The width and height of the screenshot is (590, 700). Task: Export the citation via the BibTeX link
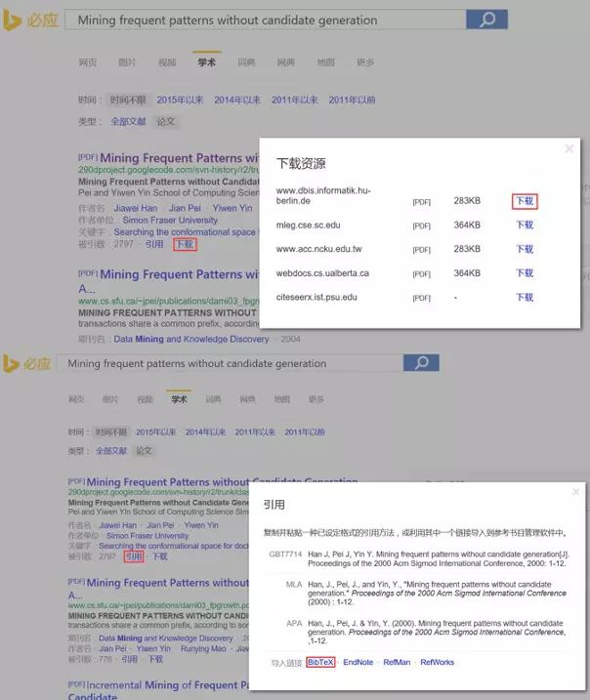(320, 663)
